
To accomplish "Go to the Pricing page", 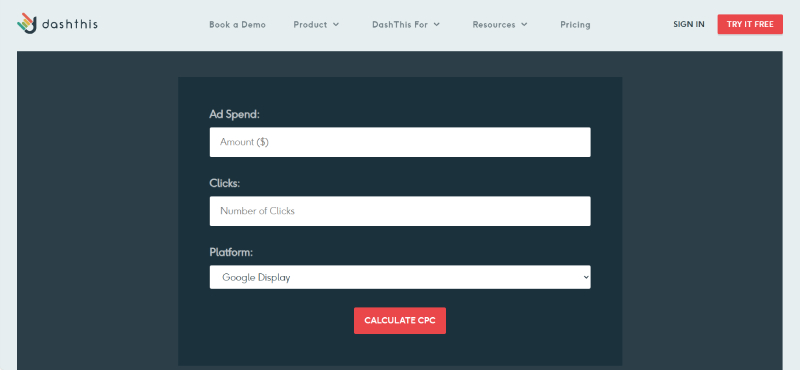I will [575, 24].
